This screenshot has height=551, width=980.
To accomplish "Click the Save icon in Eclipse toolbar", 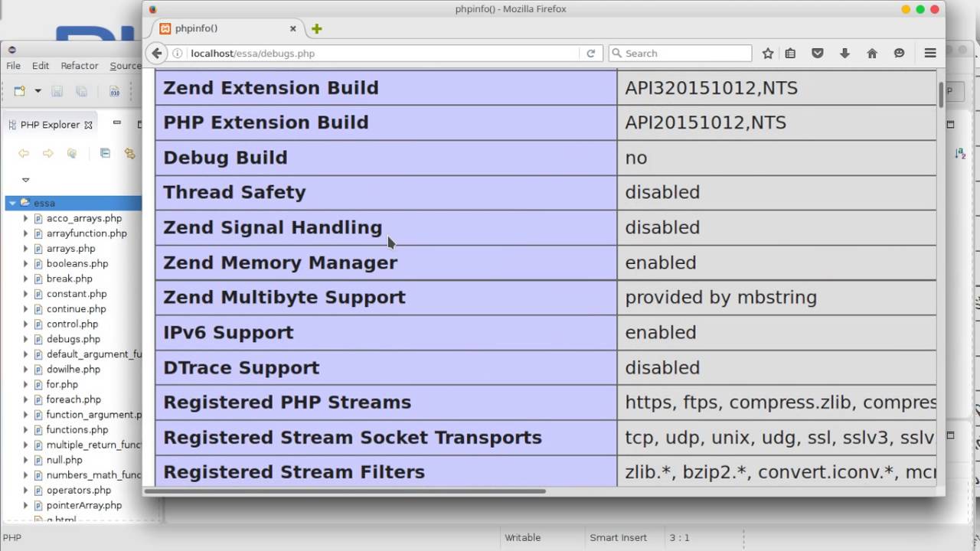I will [x=57, y=91].
